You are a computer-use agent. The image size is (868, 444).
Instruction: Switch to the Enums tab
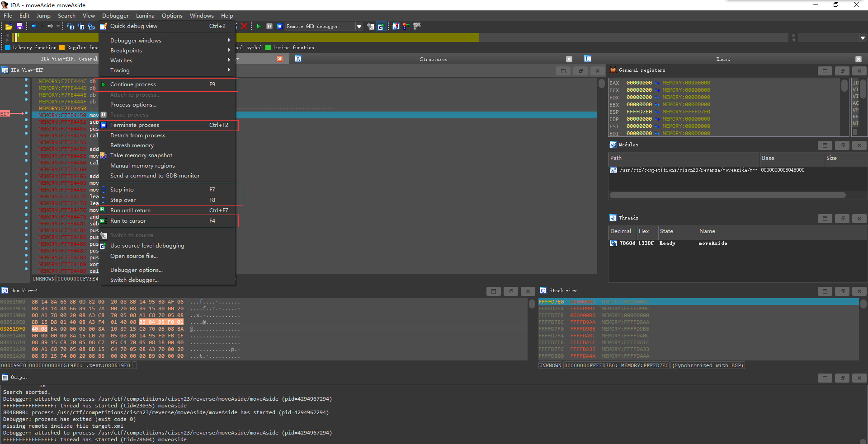pos(723,59)
